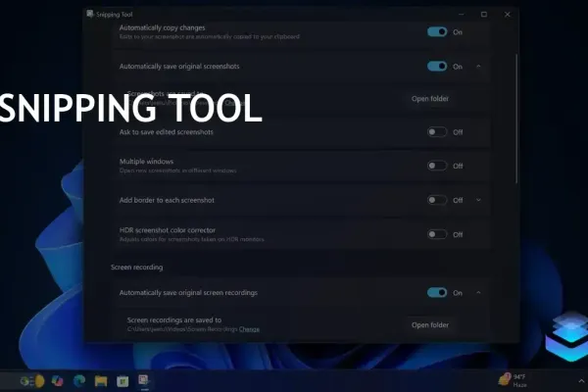This screenshot has height=392, width=588.
Task: Click the Multiple windows setting label
Action: pyautogui.click(x=146, y=162)
